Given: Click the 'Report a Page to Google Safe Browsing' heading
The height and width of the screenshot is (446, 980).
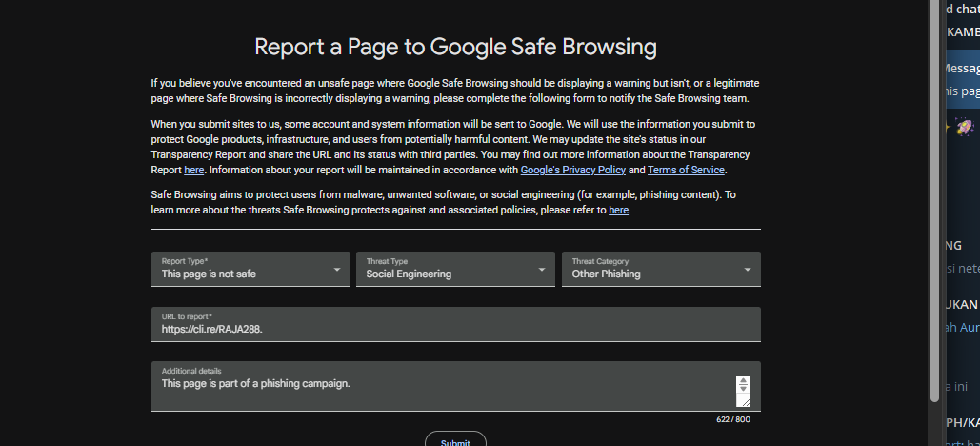Looking at the screenshot, I should [455, 47].
